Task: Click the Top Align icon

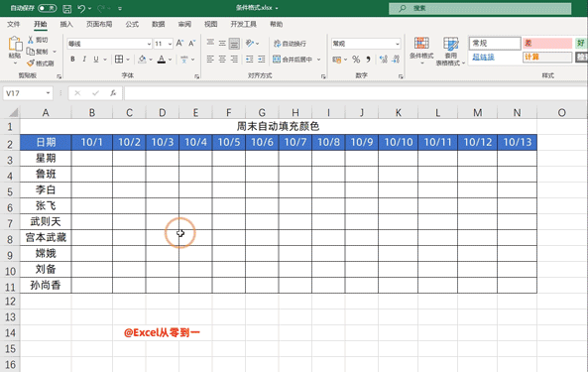Action: (210, 43)
